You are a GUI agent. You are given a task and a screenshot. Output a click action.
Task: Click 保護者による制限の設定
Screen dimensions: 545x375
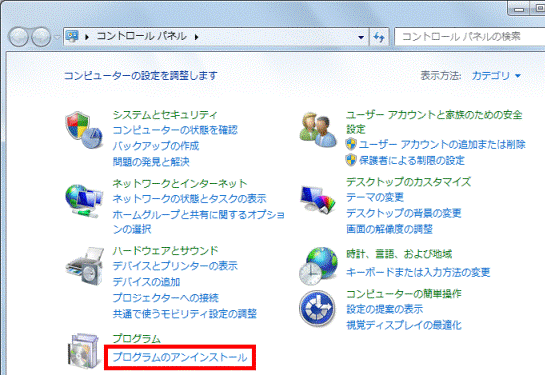(412, 160)
